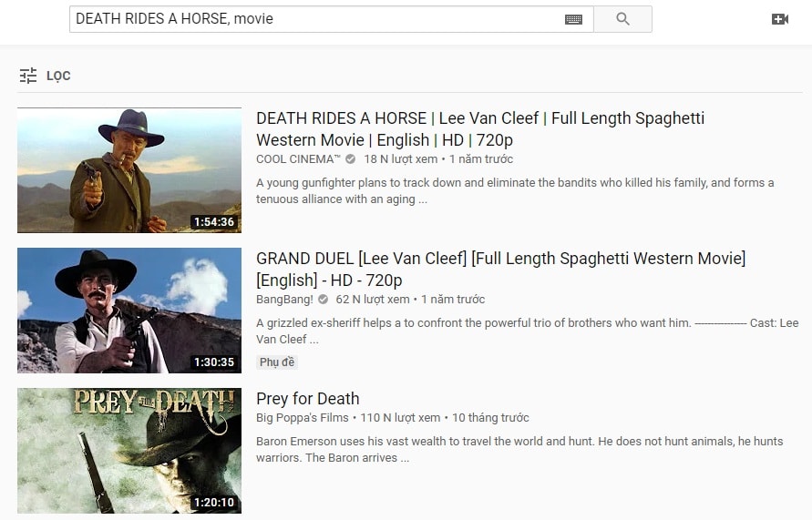Open the Prey for Death title link
The width and height of the screenshot is (812, 520).
(x=308, y=398)
